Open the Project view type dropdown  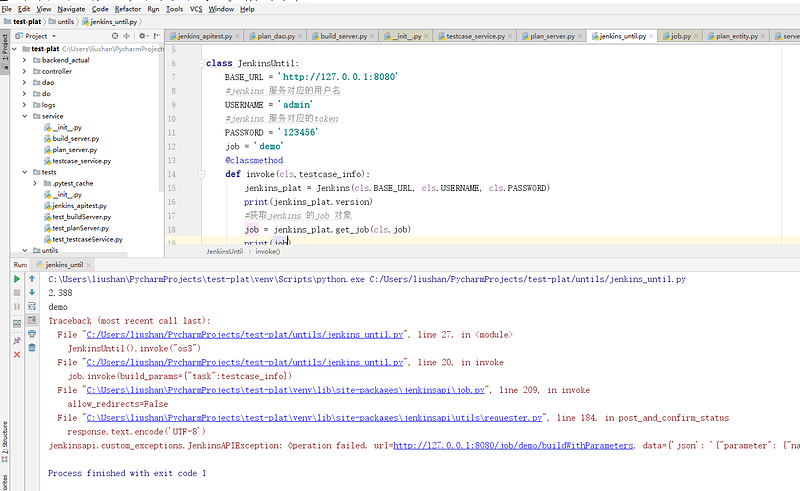tap(36, 36)
